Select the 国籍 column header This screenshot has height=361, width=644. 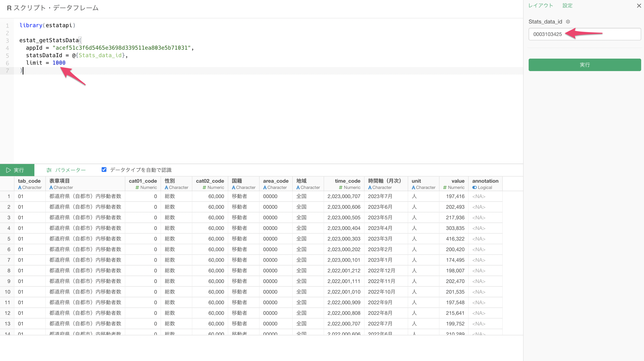pos(244,184)
